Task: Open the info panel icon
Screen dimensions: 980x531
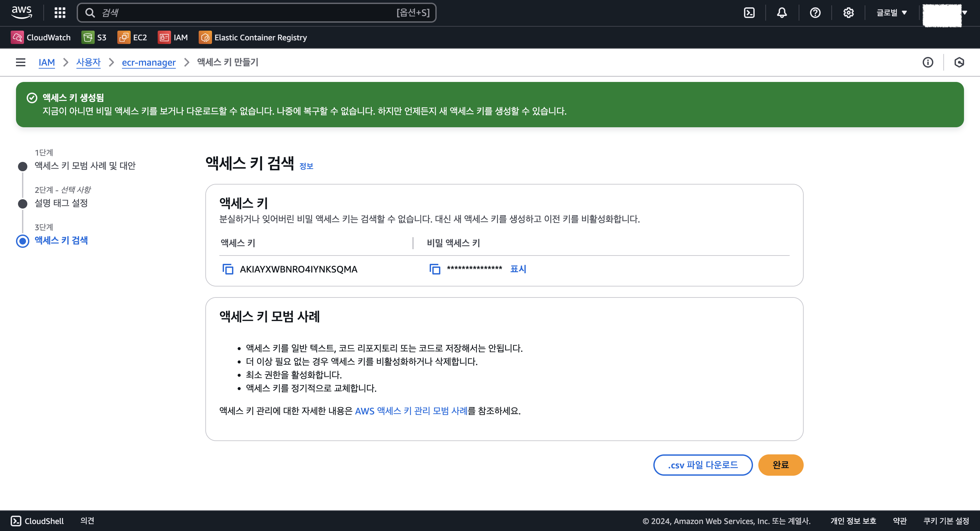Action: (x=927, y=62)
